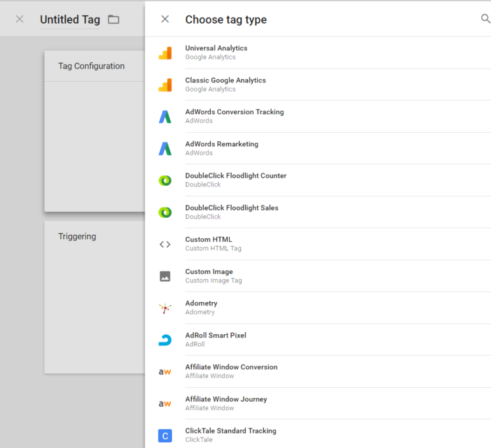Click the ClickTale vendor subtitle

[x=198, y=439]
